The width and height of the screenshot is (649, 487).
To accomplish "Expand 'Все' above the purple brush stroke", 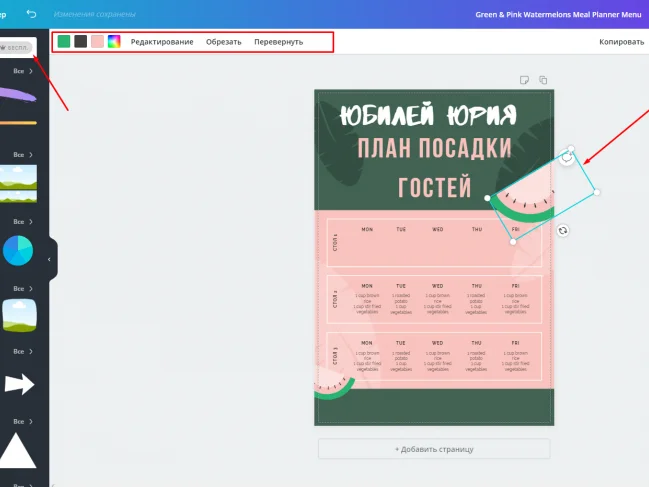I will coord(23,72).
